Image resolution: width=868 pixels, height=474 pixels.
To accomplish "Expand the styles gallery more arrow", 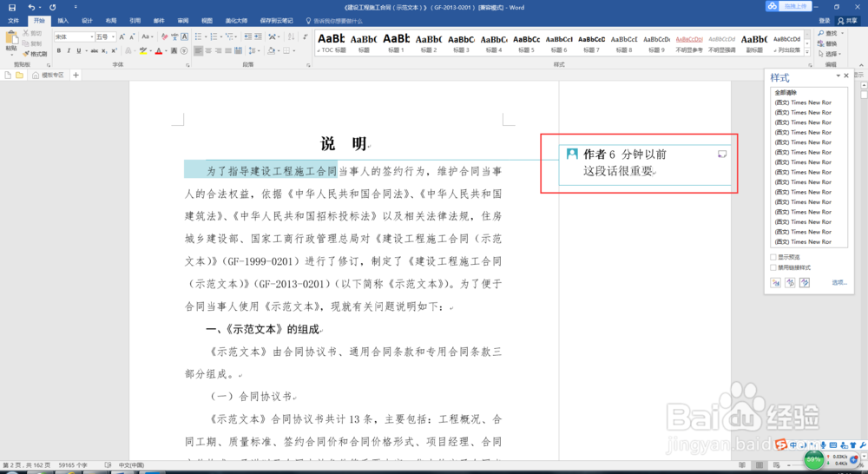I will [807, 53].
